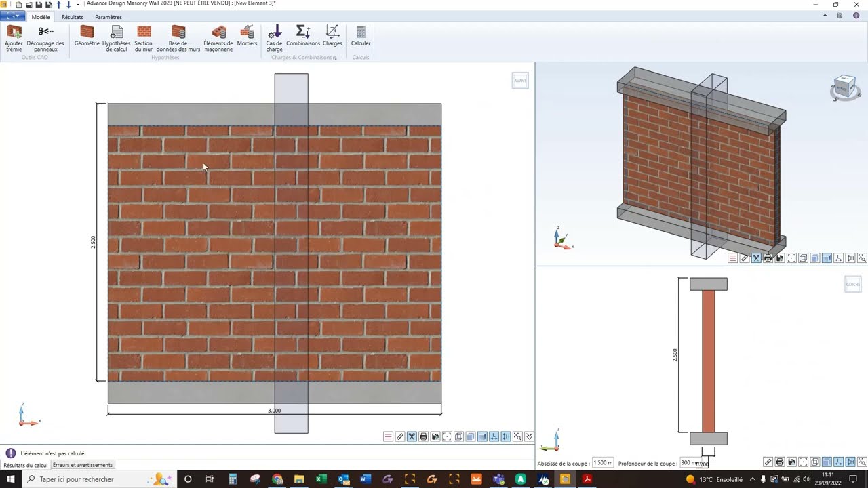Open Cas de charge dialog
Viewport: 868px width, 488px height.
[x=274, y=39]
